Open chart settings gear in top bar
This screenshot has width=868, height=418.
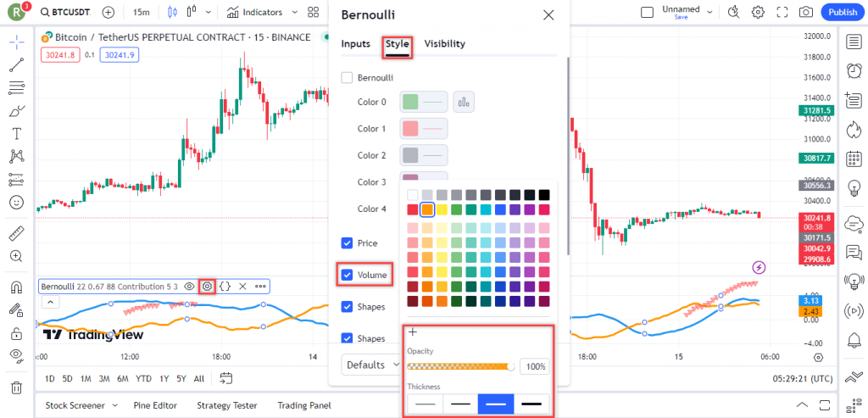tap(758, 12)
